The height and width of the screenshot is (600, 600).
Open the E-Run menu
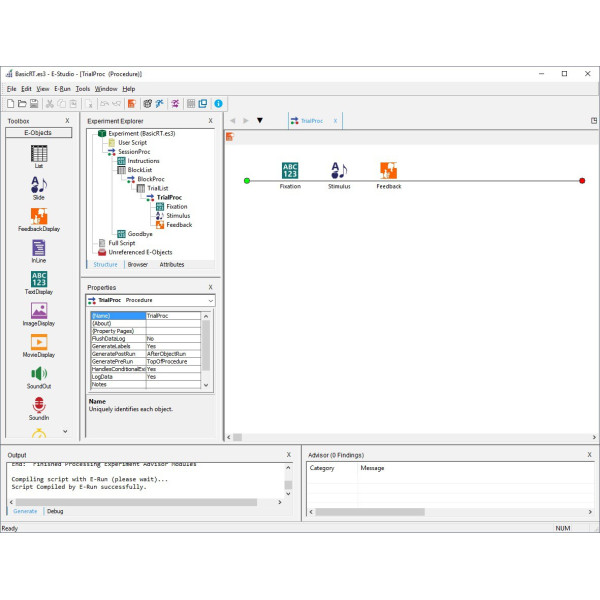[62, 89]
